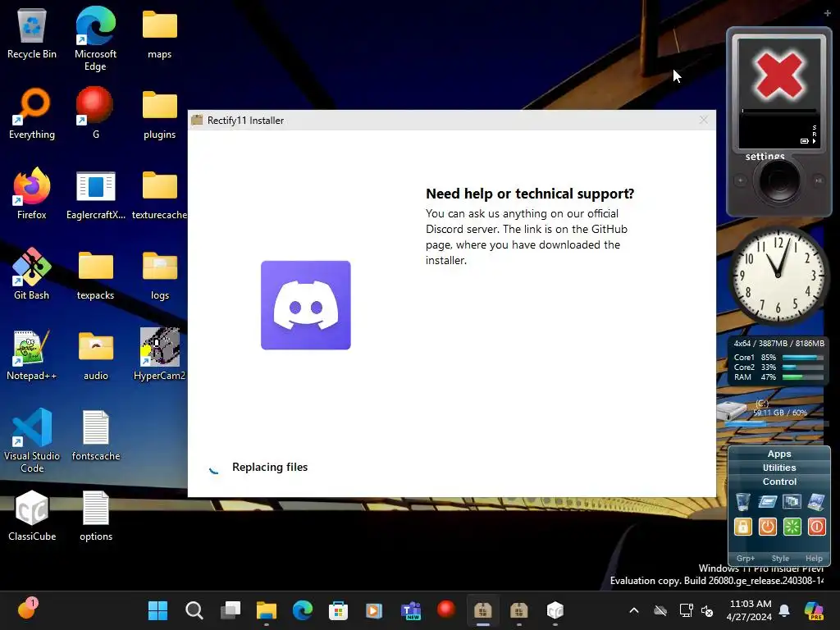This screenshot has height=630, width=840.
Task: Open the Control tab in the launcher gadget
Action: pos(779,482)
